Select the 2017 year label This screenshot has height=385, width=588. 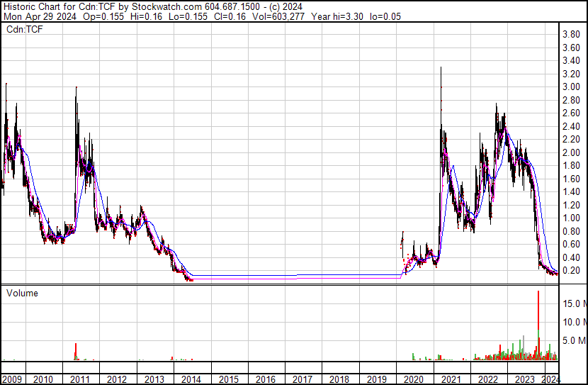303,379
